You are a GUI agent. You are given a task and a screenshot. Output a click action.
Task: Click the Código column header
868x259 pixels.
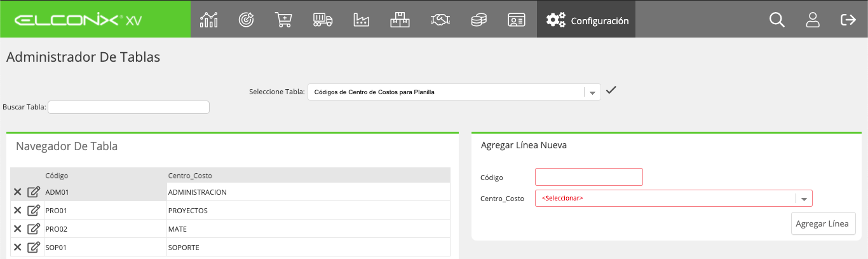coord(57,175)
